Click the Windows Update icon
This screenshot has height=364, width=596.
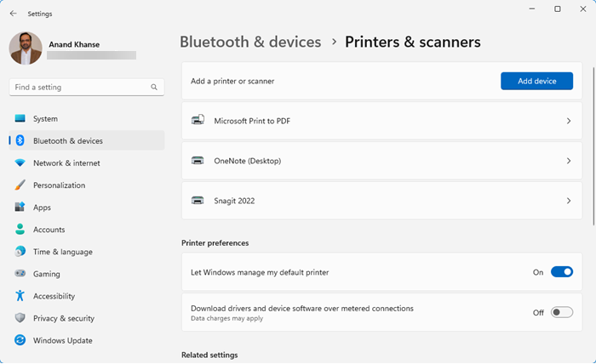coord(20,340)
